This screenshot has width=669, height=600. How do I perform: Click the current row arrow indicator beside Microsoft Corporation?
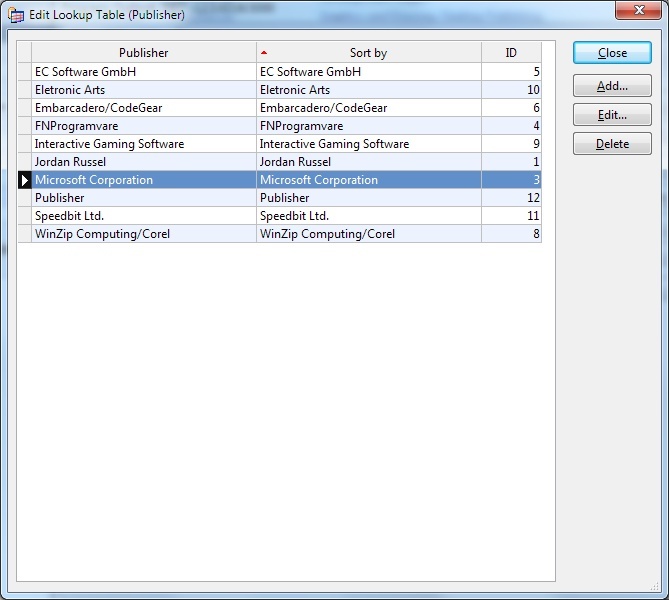tap(25, 180)
